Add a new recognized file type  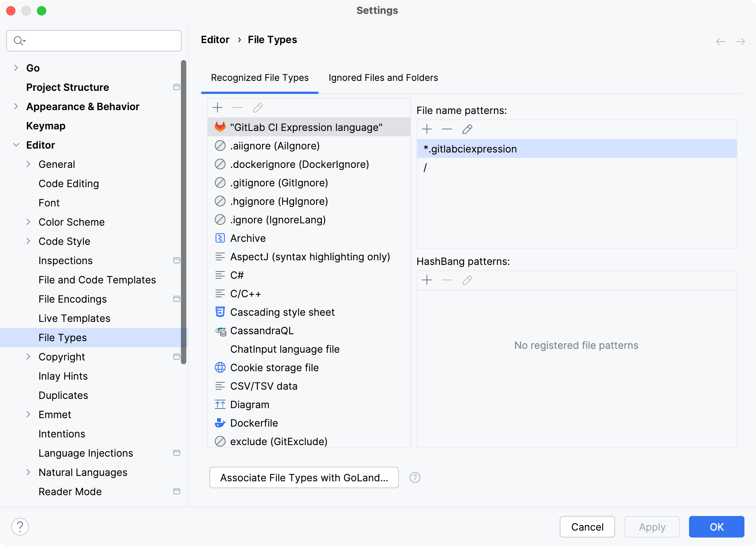tap(217, 107)
